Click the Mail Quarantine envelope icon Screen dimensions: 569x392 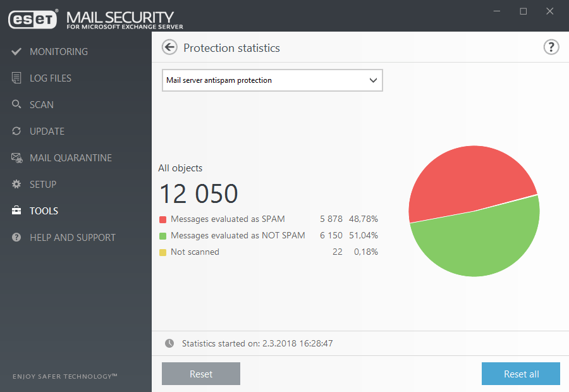coord(16,158)
